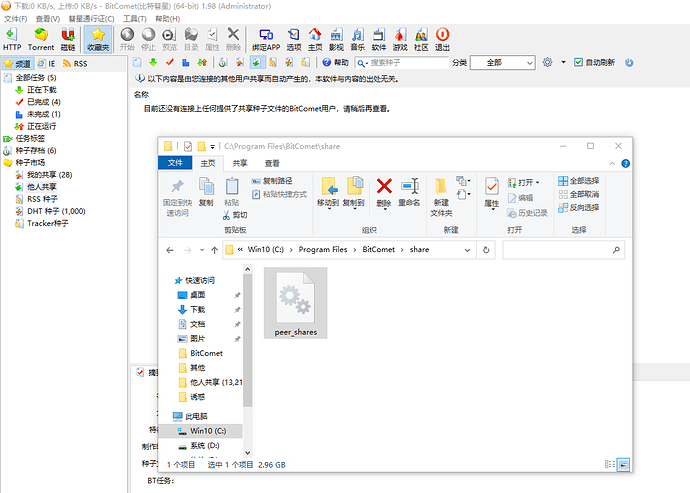This screenshot has width=690, height=493.
Task: Click the Explorer search box
Action: [x=563, y=250]
